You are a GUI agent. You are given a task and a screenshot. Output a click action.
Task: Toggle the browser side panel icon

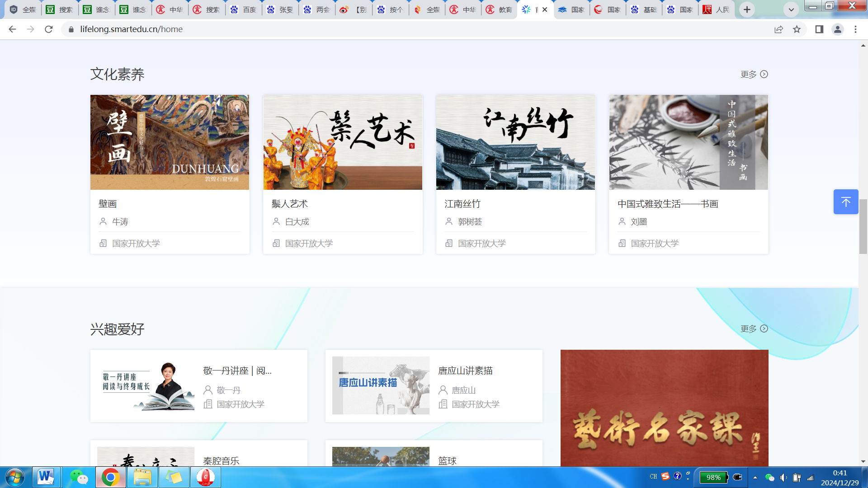coord(819,29)
